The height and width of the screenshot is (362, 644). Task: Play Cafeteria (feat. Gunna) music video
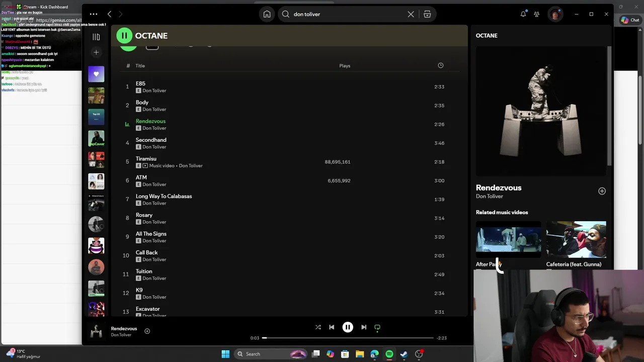576,239
